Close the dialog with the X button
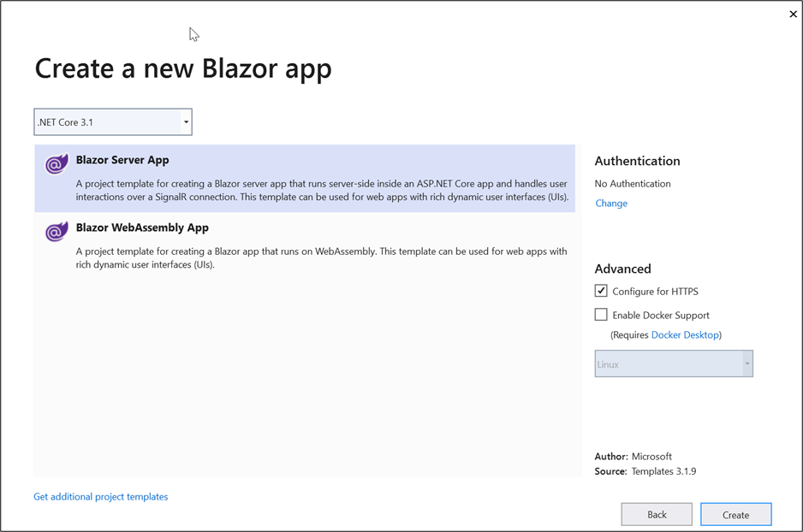 (x=793, y=14)
